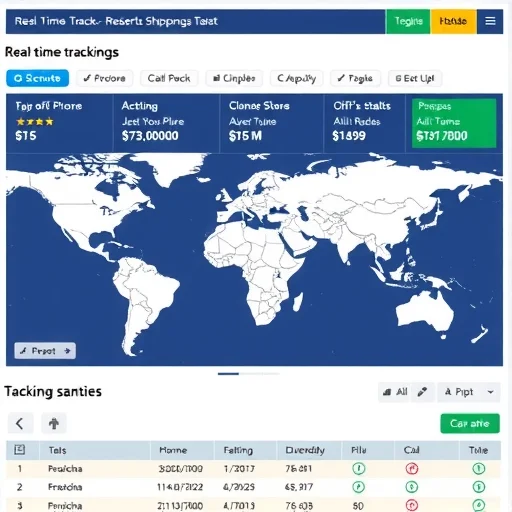Toggle the Prdore checkmark filter chip

(x=105, y=78)
